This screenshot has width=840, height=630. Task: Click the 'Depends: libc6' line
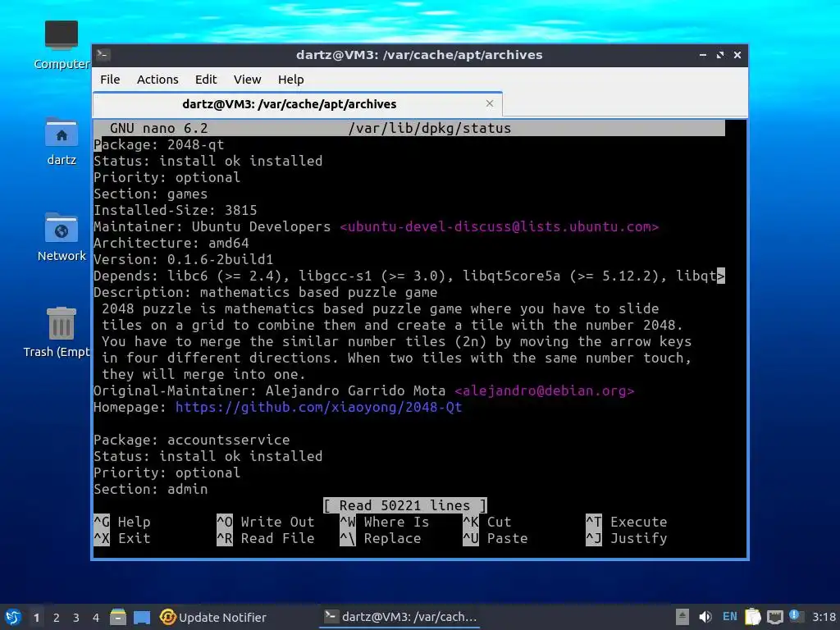coord(409,276)
